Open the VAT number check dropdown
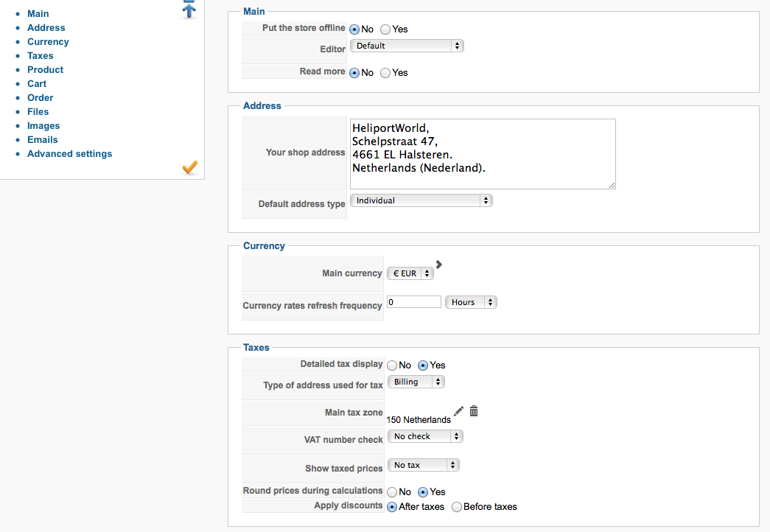 point(425,436)
